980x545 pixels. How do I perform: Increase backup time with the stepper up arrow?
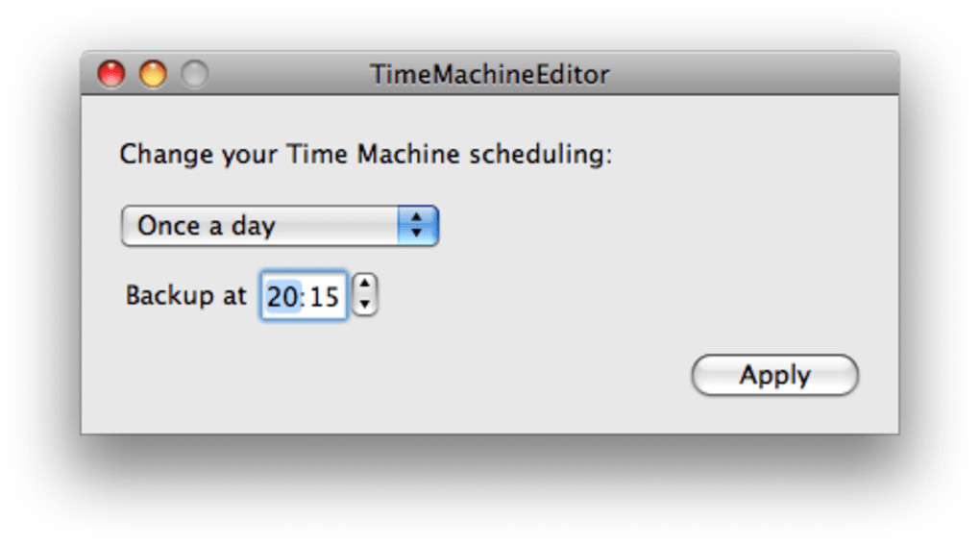[365, 285]
